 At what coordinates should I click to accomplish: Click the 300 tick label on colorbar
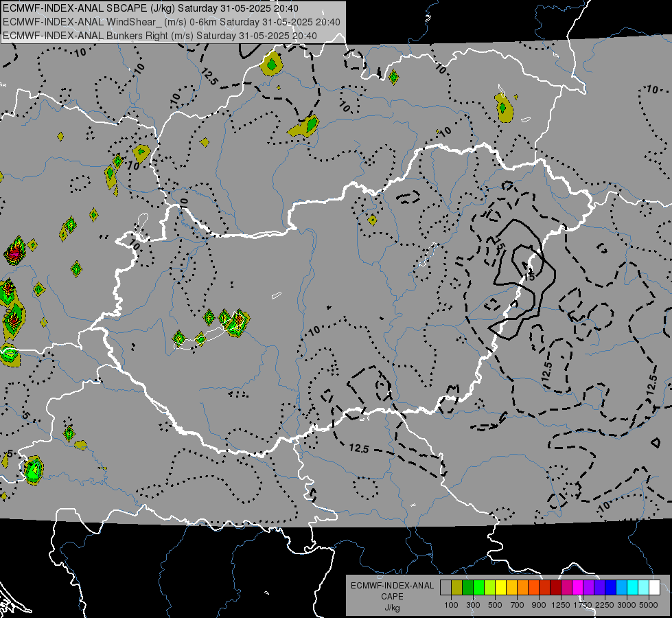[x=473, y=605]
